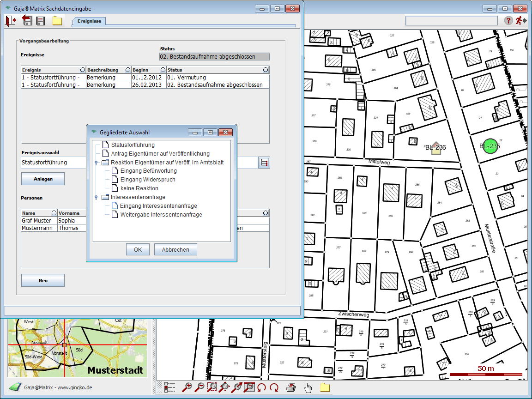Click the green BL-235 map marker

490,146
